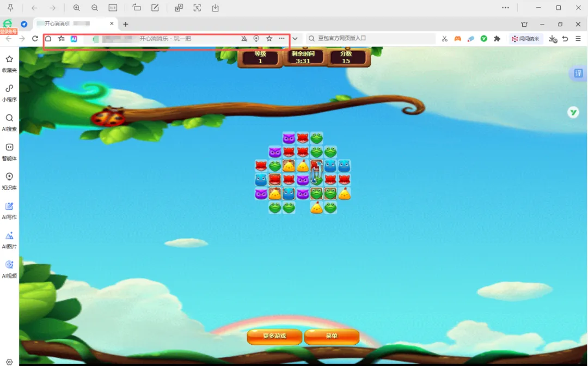This screenshot has width=588, height=366.
Task: Click the lightbulb icon in address bar
Action: (256, 39)
